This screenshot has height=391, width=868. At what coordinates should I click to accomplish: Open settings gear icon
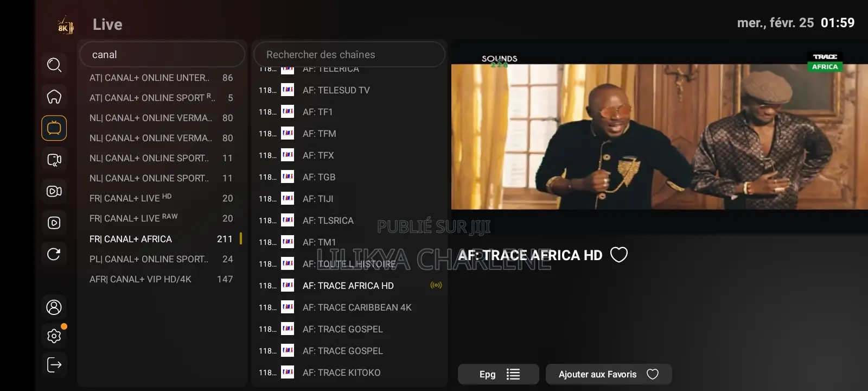click(x=54, y=336)
